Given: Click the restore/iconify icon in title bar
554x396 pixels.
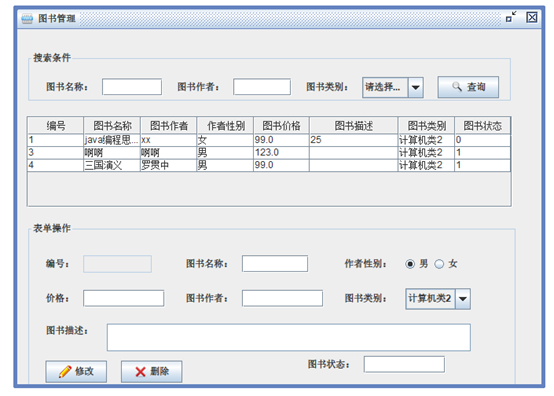Looking at the screenshot, I should coord(511,17).
